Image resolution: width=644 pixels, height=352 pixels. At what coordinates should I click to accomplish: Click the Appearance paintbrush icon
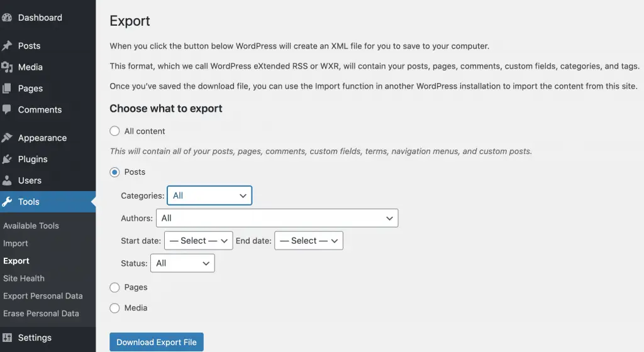7,138
